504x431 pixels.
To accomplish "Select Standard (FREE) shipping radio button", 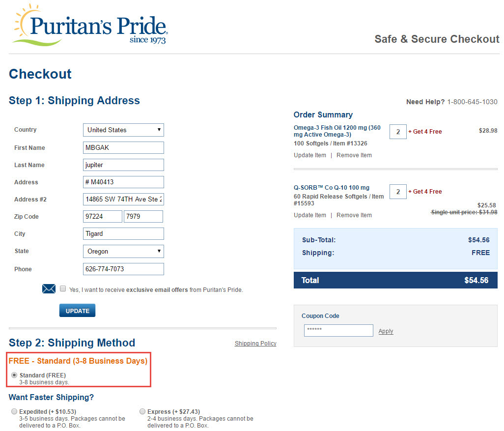I will coord(14,375).
